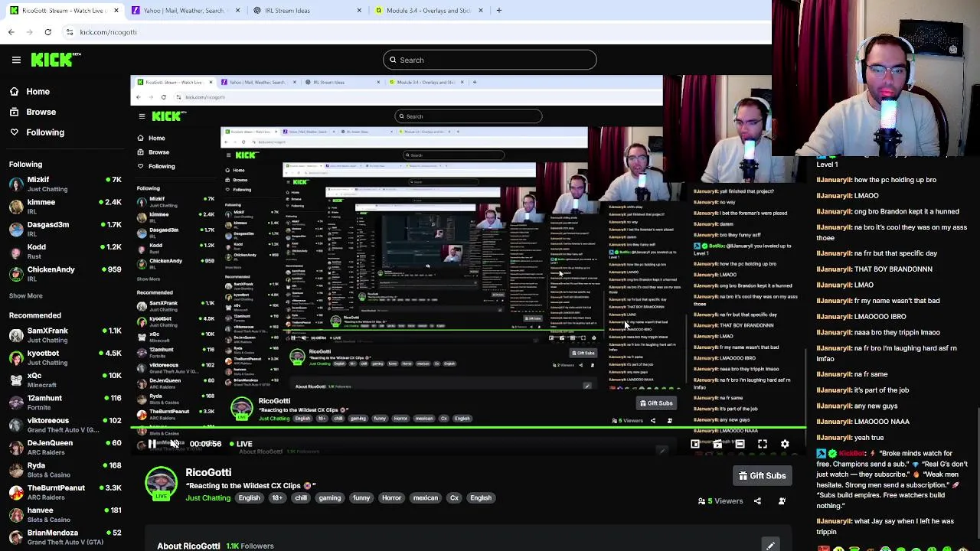
Task: Click the user icon beside share
Action: pos(782,501)
